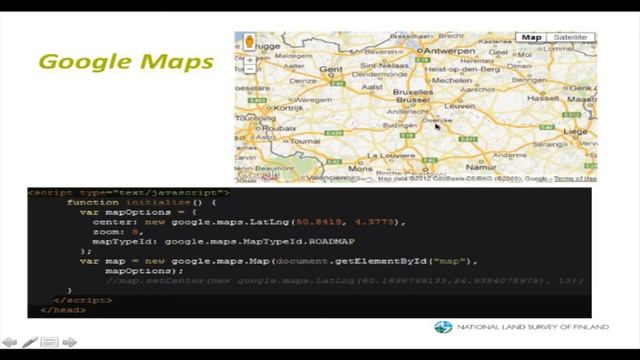Click National Land Survey of Finland text
The height and width of the screenshot is (360, 640).
click(533, 327)
